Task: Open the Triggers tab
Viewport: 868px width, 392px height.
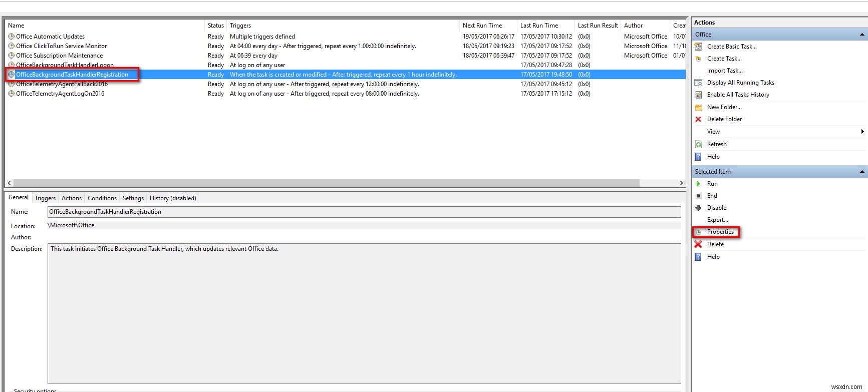Action: [45, 198]
